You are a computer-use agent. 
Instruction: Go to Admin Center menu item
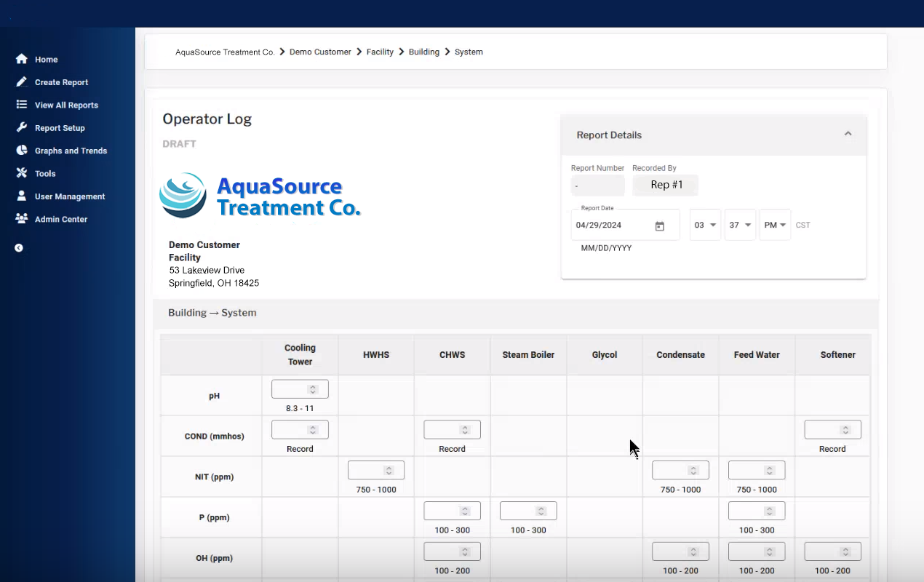[61, 219]
